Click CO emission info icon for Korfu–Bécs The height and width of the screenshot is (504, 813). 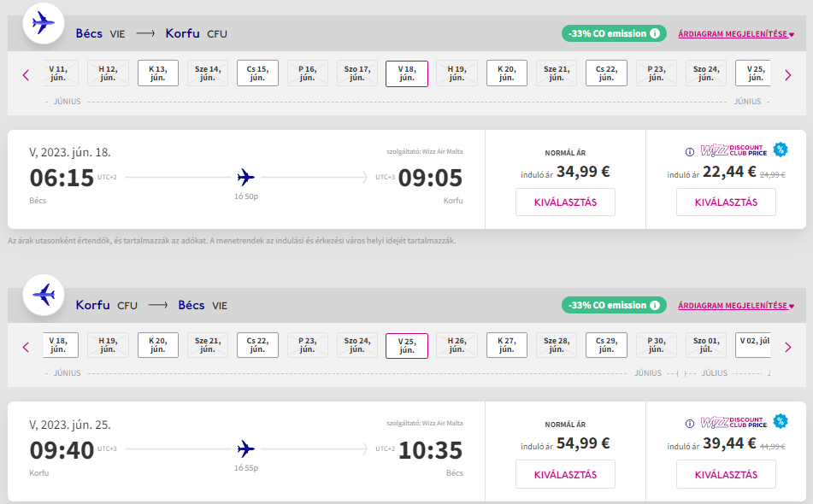[x=655, y=305]
